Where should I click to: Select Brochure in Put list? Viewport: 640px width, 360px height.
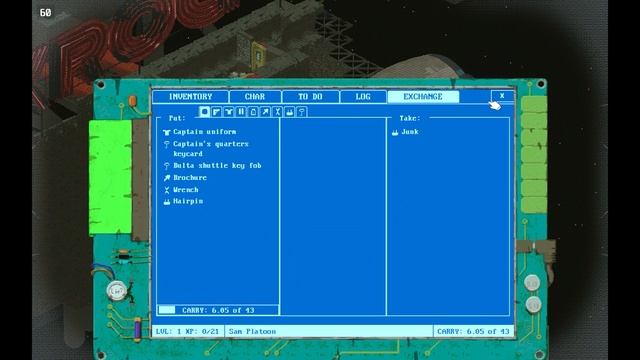[190, 178]
